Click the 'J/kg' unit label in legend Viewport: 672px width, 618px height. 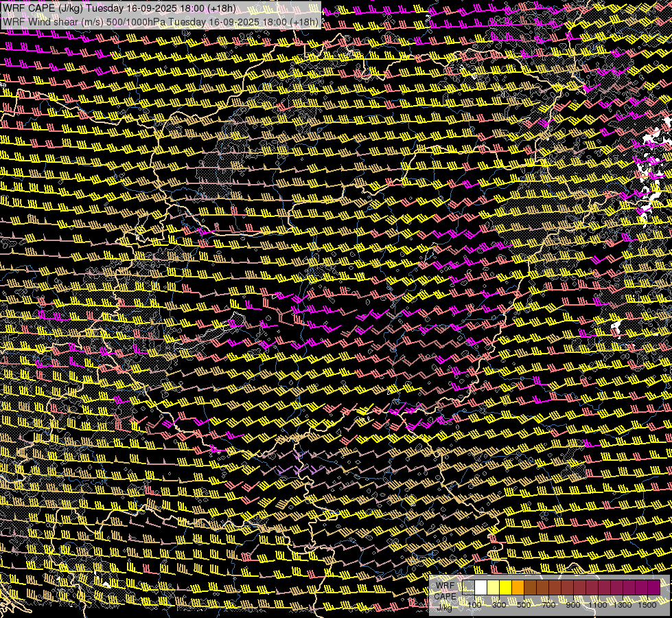(x=445, y=607)
